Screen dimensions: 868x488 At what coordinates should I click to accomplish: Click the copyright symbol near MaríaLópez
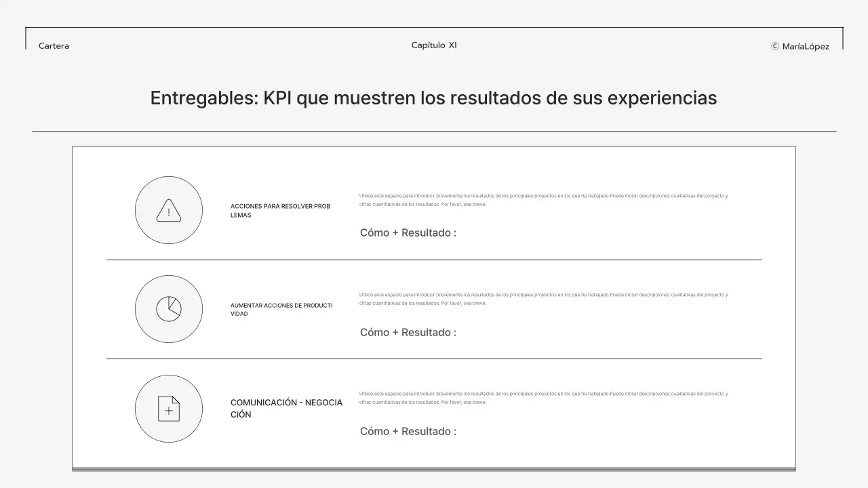(774, 47)
